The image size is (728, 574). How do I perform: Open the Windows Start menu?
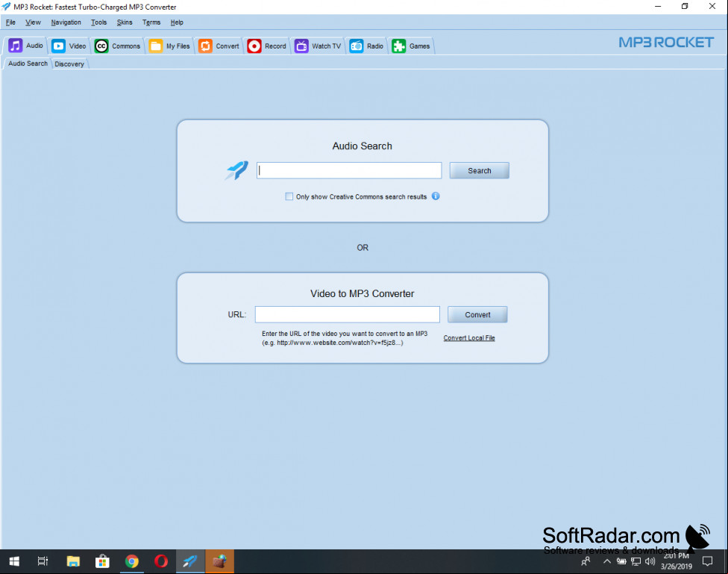pos(14,561)
